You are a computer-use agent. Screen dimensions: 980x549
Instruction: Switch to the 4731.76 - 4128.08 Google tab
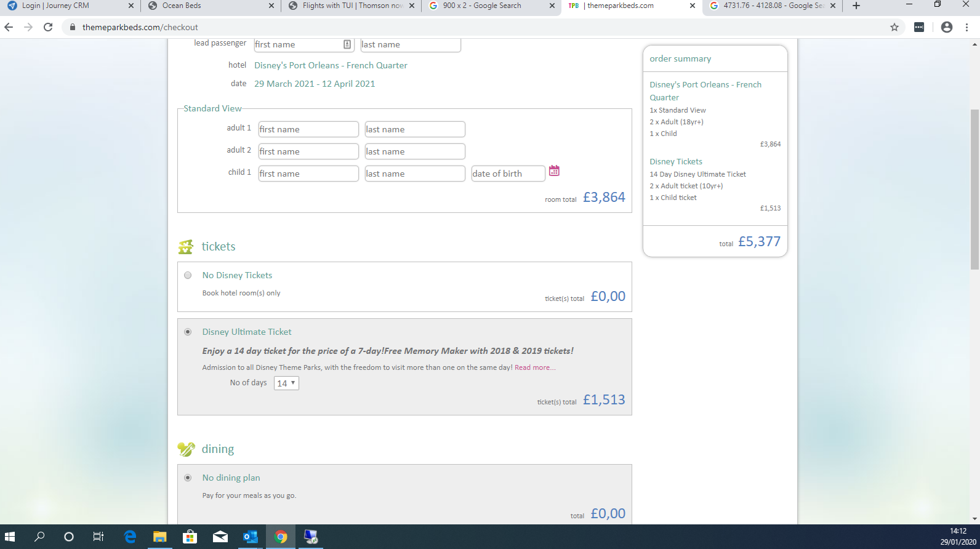pyautogui.click(x=772, y=6)
